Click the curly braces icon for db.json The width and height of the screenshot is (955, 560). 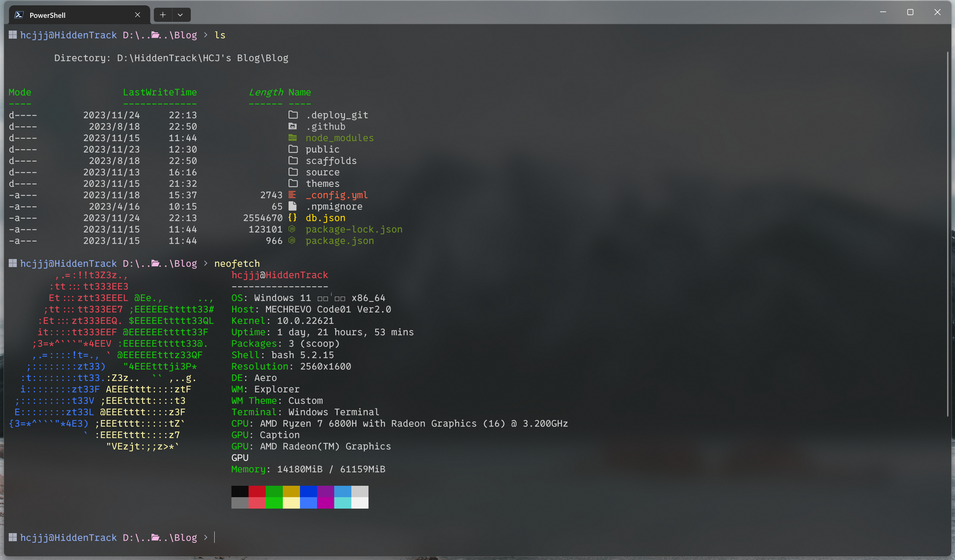(x=292, y=217)
